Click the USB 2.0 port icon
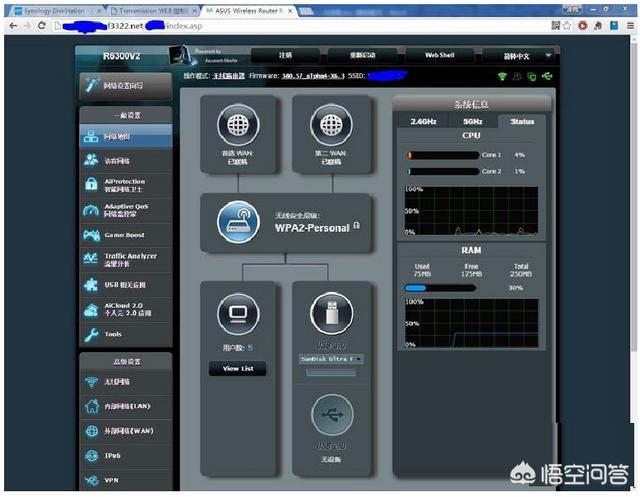 pos(332,415)
